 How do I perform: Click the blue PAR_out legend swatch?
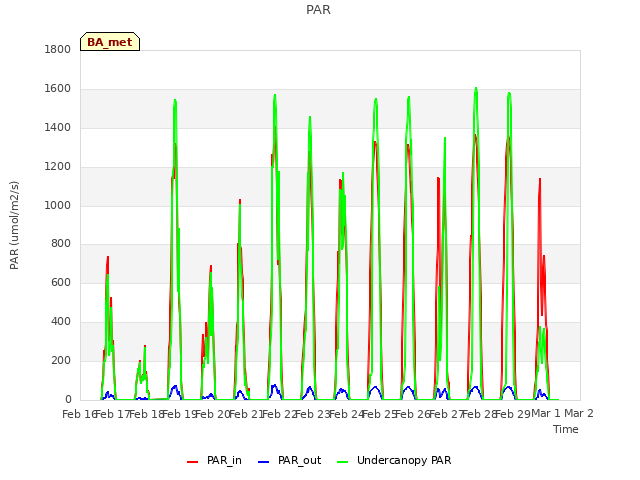(x=264, y=462)
